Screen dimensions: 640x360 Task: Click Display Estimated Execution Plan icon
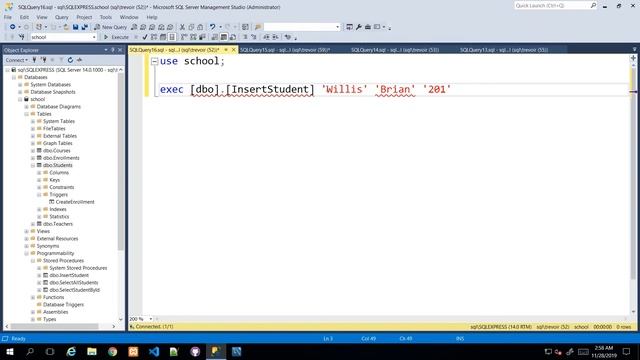pyautogui.click(x=154, y=37)
